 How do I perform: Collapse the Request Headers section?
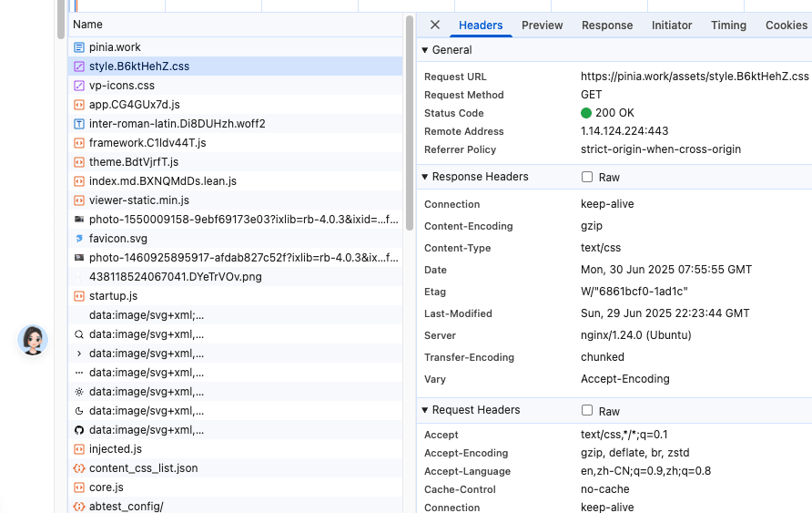point(425,411)
